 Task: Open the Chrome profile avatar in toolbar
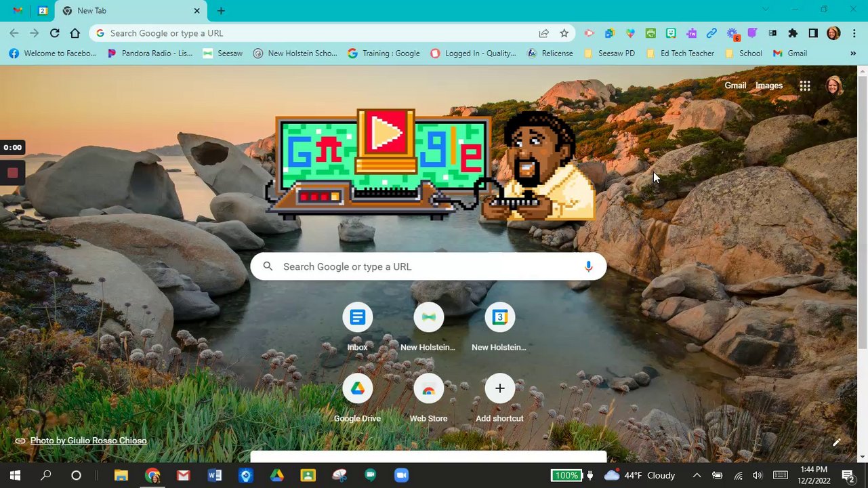[833, 33]
